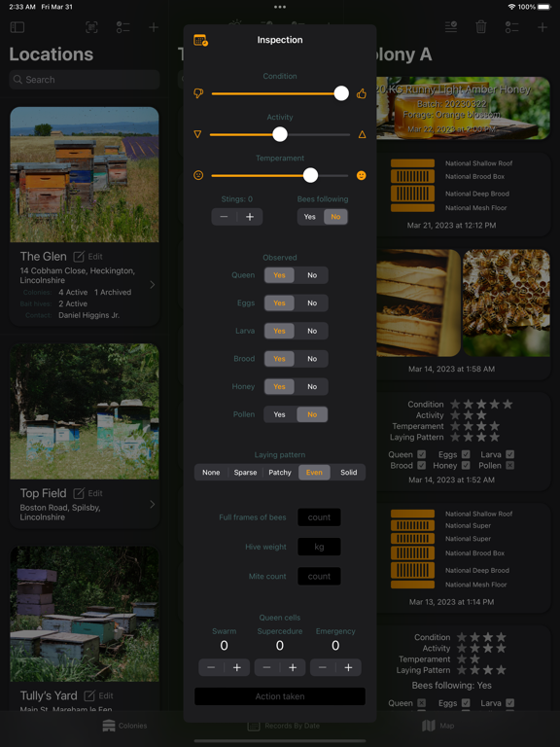Add a Colony A record with plus
Viewport: 560px width, 747px height.
tap(542, 27)
